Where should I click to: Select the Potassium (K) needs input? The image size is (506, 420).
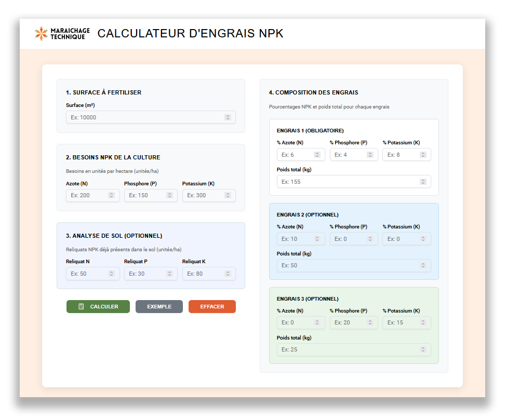pos(203,195)
